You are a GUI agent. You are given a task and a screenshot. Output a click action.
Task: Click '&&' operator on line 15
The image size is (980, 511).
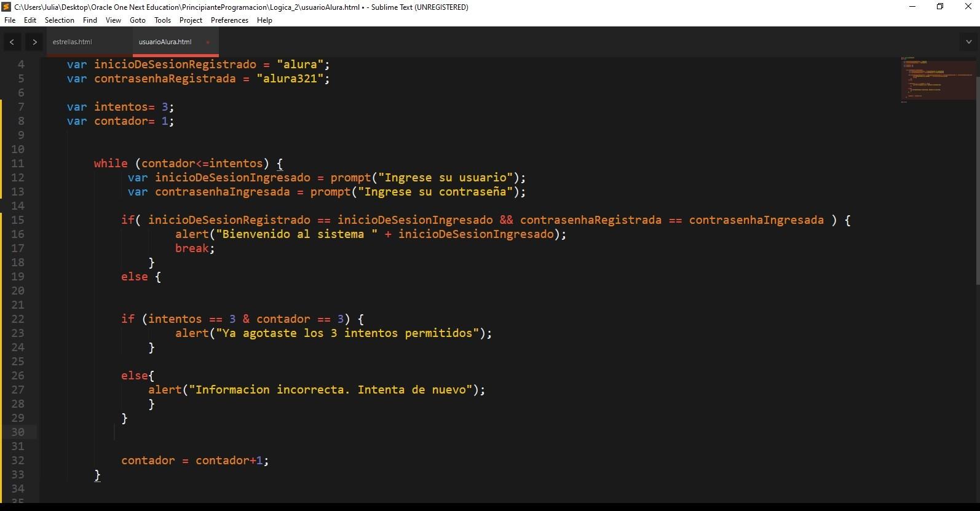(506, 220)
